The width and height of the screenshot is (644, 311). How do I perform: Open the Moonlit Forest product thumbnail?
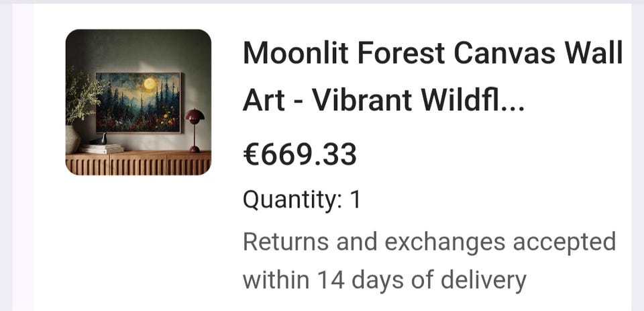tap(138, 102)
